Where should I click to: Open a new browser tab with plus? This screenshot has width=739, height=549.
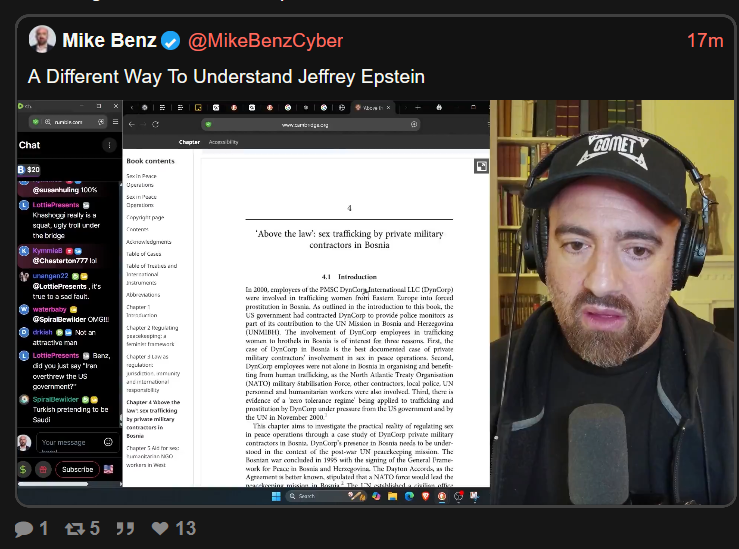pyautogui.click(x=418, y=107)
